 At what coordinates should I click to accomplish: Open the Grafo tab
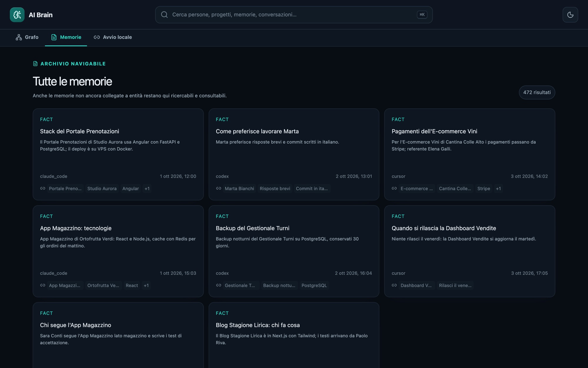click(27, 37)
